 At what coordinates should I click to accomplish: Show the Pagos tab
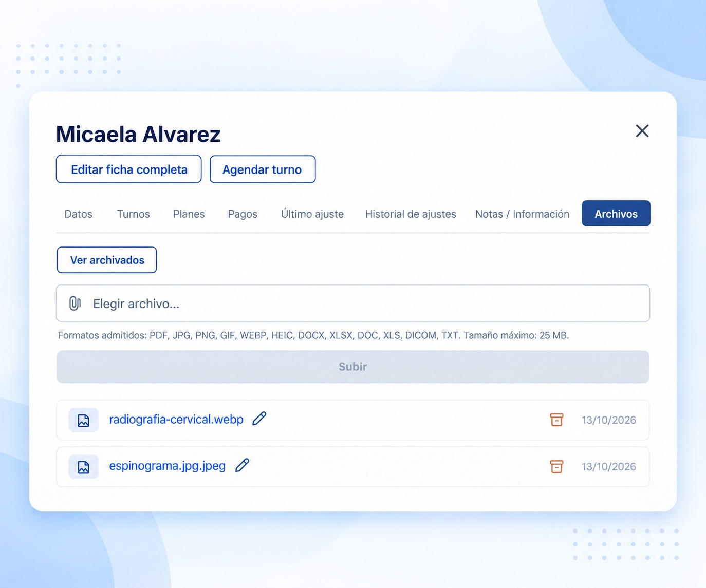point(243,214)
